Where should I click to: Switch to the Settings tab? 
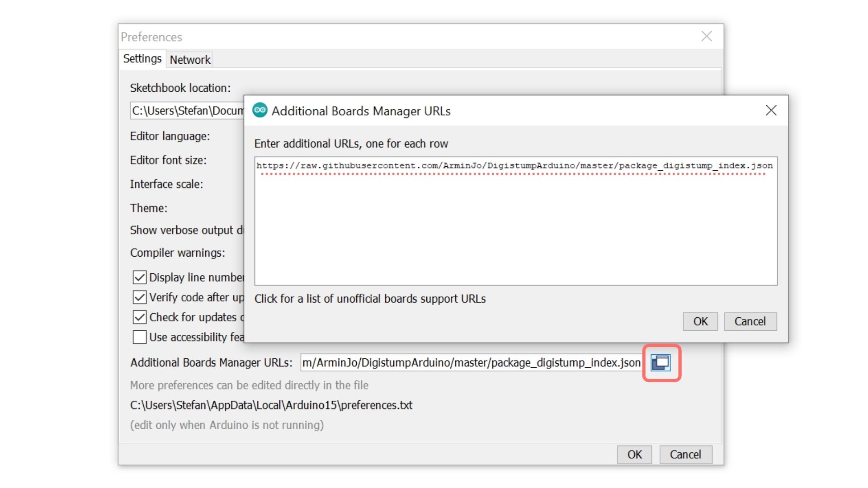point(142,59)
